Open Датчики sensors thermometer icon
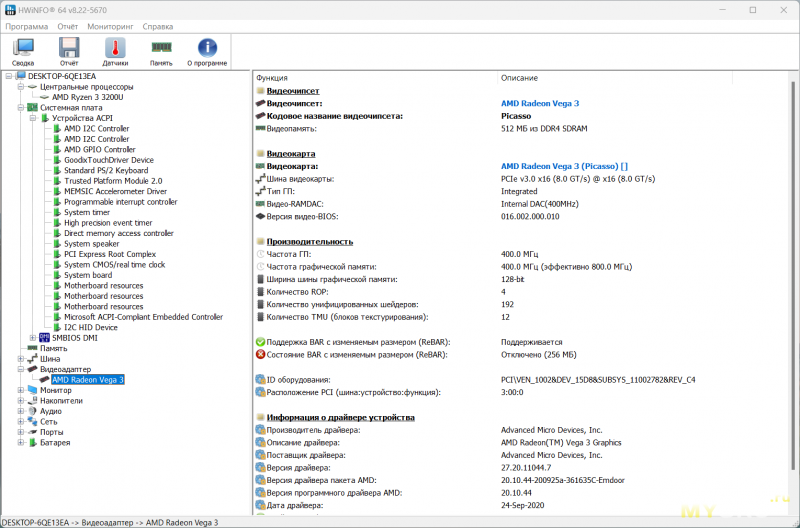This screenshot has width=800, height=528. [115, 48]
